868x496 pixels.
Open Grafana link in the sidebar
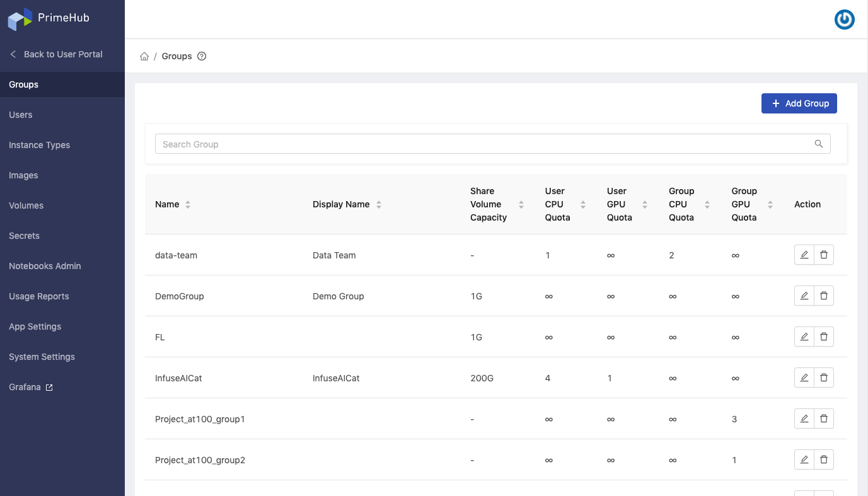(62, 387)
